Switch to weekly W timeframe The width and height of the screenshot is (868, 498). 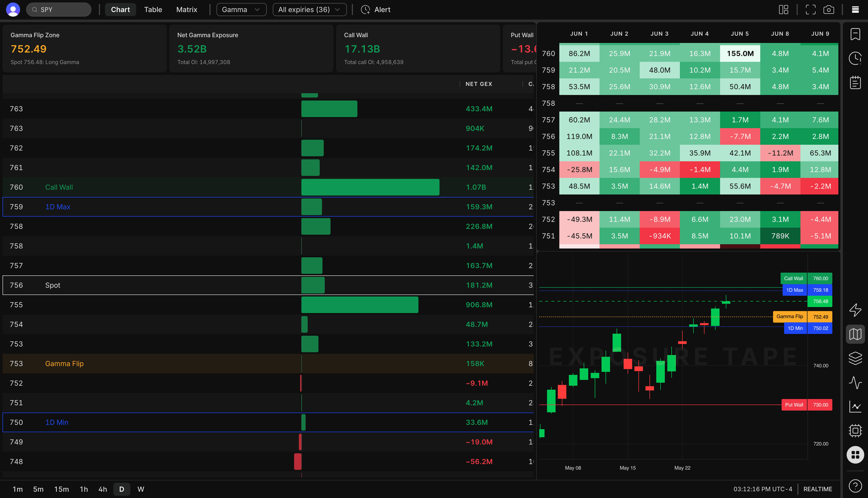[x=140, y=489]
